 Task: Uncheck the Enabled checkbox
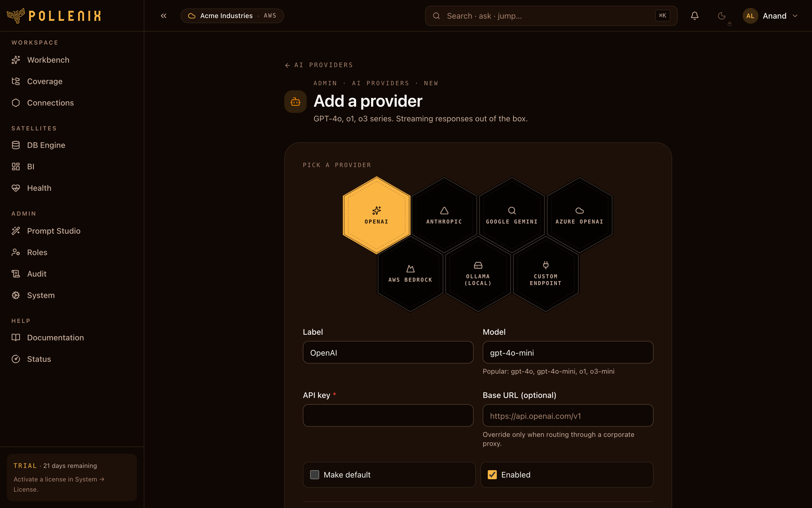coord(492,475)
